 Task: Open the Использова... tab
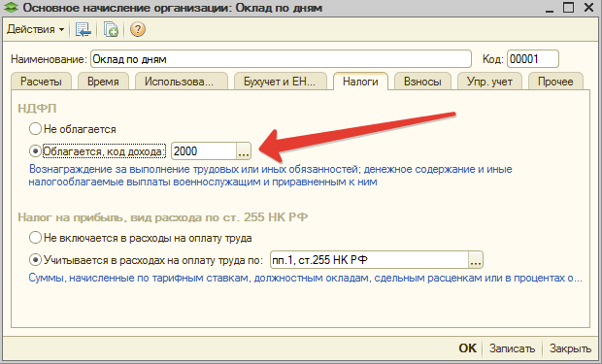point(182,82)
